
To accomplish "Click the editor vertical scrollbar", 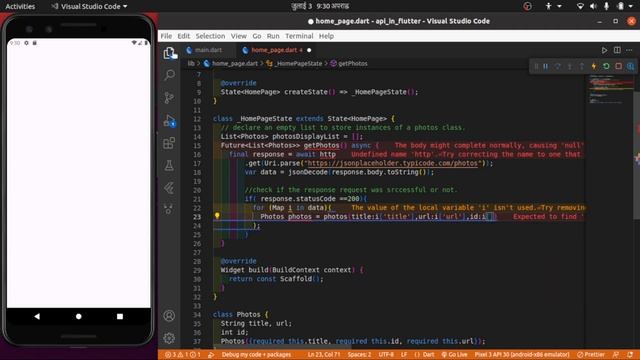I will [x=637, y=155].
